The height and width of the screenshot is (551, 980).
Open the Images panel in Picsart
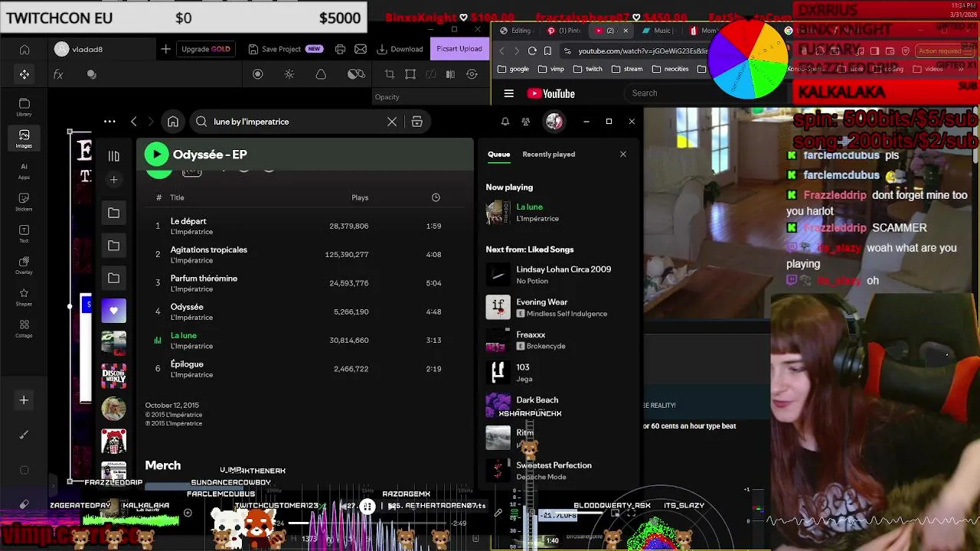[x=24, y=139]
